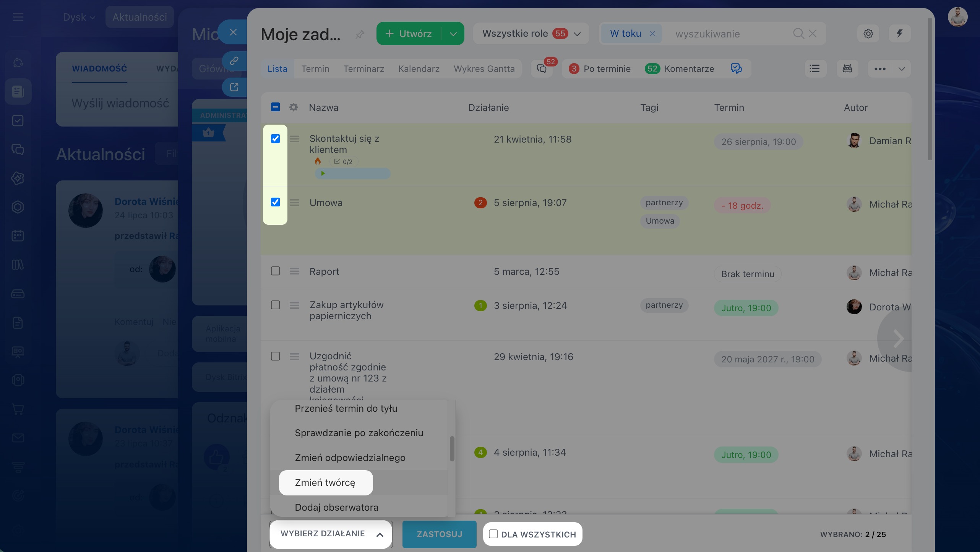This screenshot has width=980, height=552.
Task: Click the list view lines icon
Action: click(x=815, y=69)
